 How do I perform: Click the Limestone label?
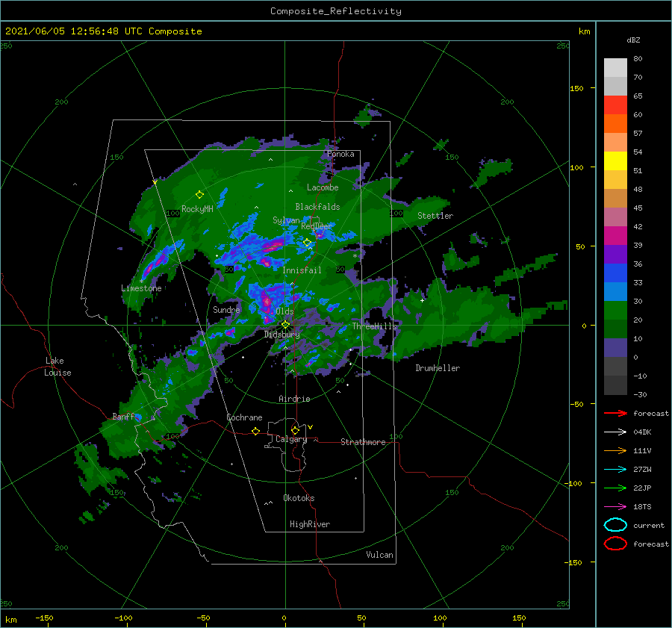point(141,288)
